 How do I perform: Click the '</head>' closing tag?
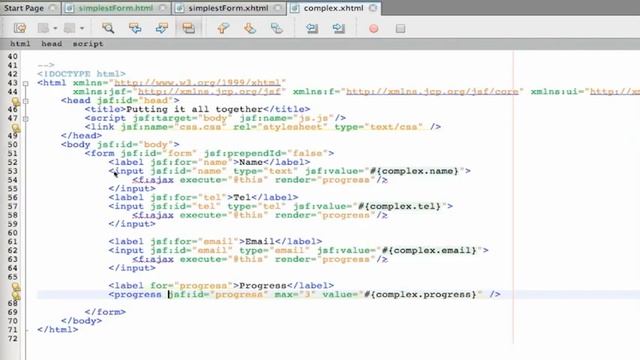tap(82, 136)
